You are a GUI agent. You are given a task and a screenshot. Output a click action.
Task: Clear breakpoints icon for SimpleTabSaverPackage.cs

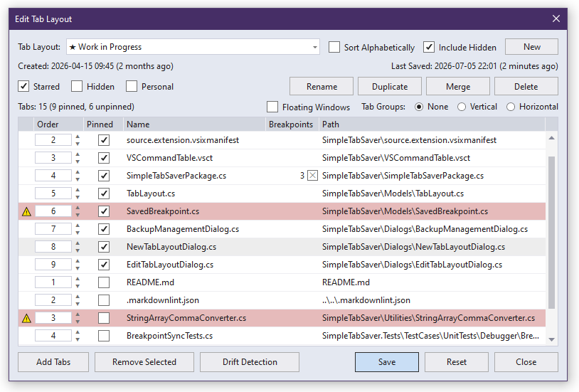tap(312, 176)
